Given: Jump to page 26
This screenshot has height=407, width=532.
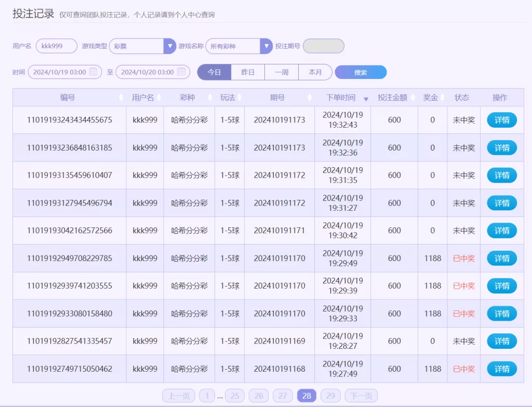Looking at the screenshot, I should tap(259, 396).
